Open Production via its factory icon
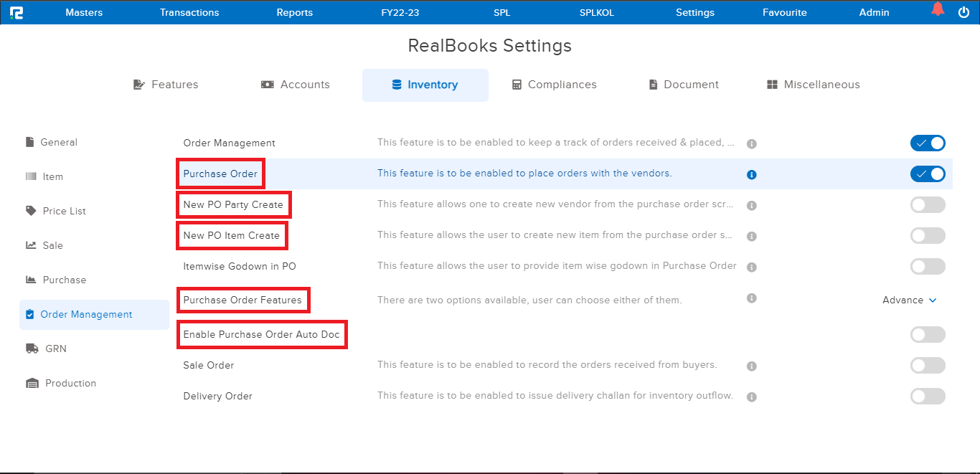Viewport: 980px width, 474px height. pyautogui.click(x=32, y=383)
